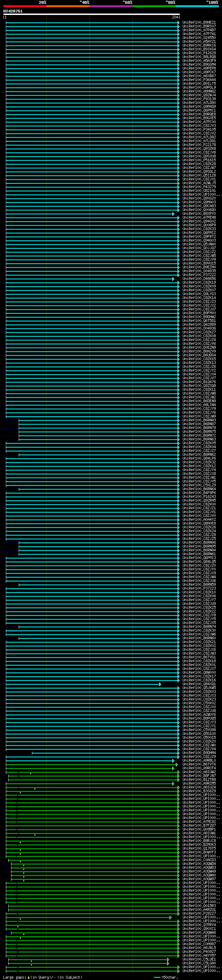Select entry UniRef100_A9PEP8
The width and height of the screenshot is (222, 980).
199,68
